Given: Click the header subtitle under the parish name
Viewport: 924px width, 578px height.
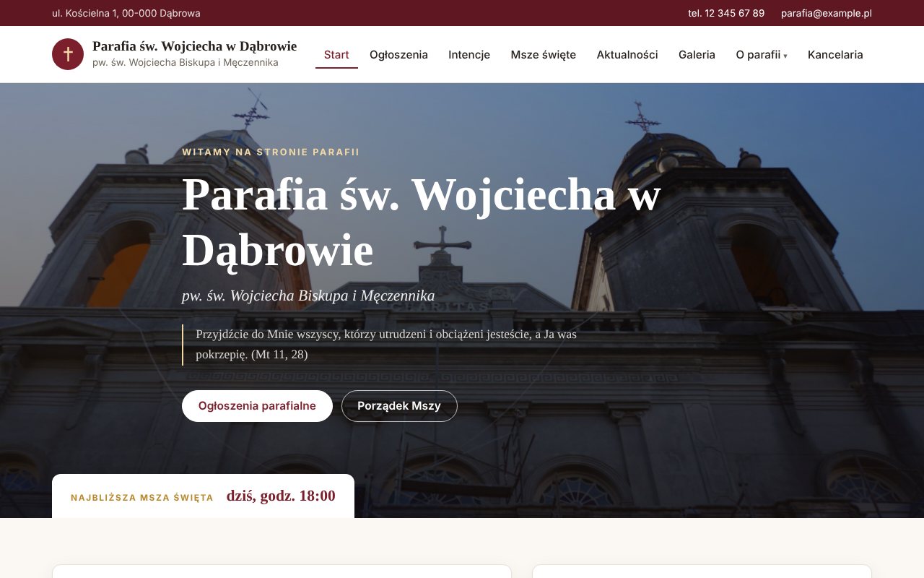Looking at the screenshot, I should click(186, 63).
